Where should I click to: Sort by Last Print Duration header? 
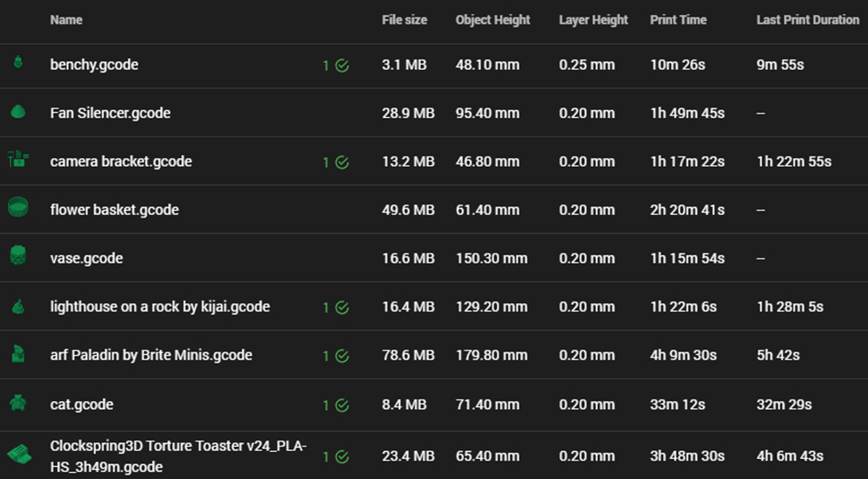click(808, 20)
